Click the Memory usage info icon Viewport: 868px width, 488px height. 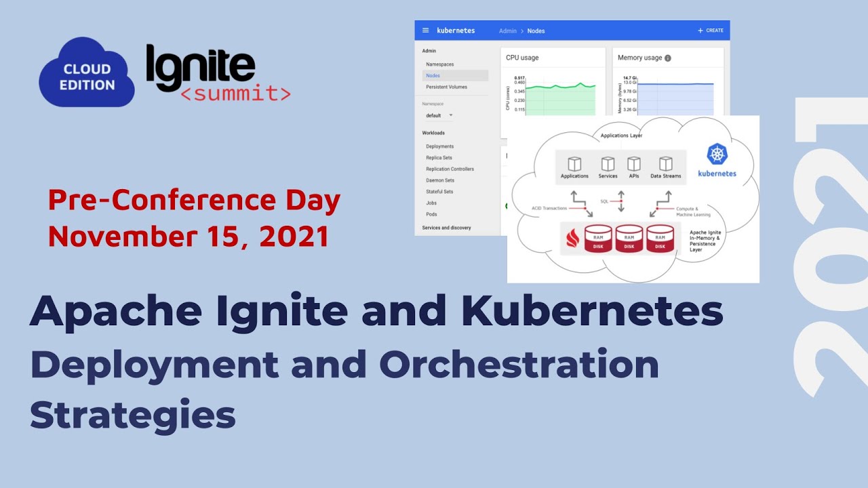point(667,58)
